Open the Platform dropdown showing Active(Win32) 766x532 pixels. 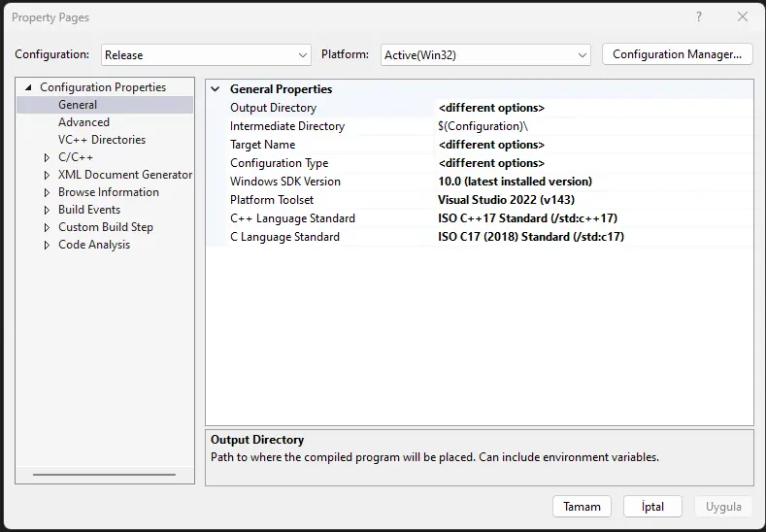coord(485,55)
